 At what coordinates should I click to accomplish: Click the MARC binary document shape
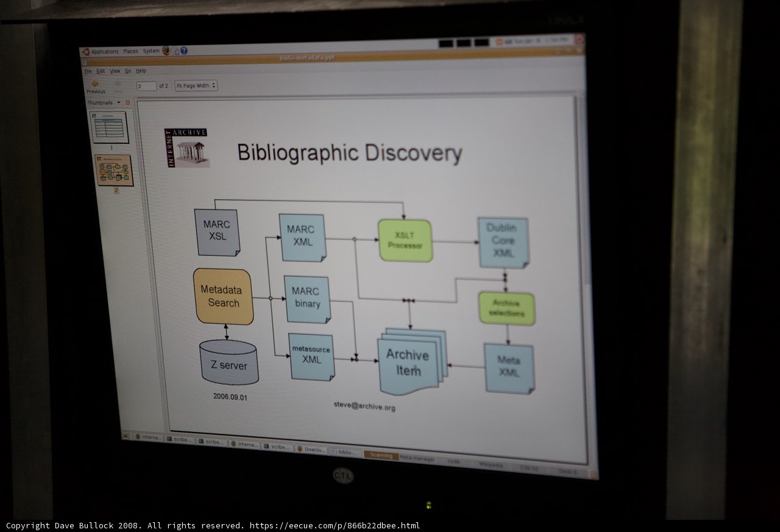coord(307,299)
